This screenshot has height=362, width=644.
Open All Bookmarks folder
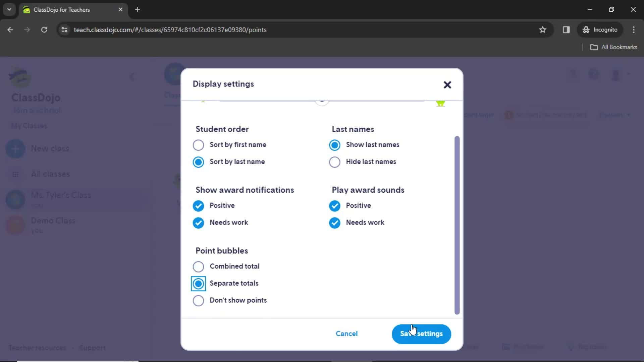tap(614, 47)
